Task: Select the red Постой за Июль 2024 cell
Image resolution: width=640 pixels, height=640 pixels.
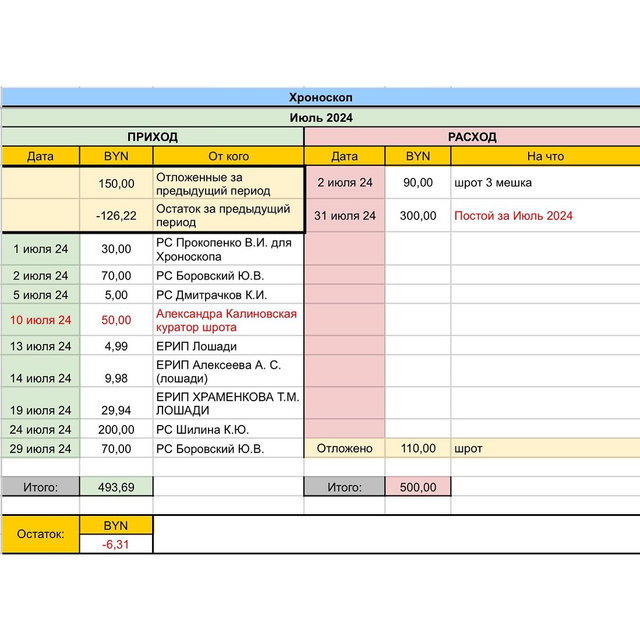Action: (545, 216)
